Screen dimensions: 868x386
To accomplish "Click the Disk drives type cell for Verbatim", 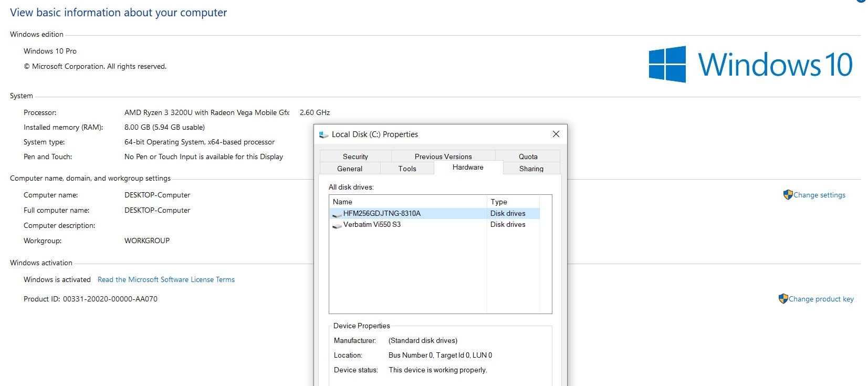I will [x=508, y=224].
